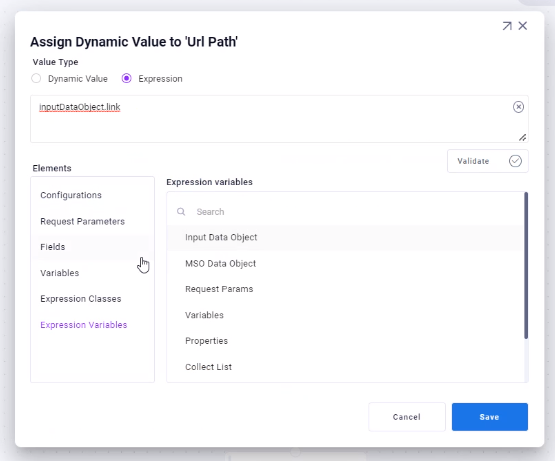555x461 pixels.
Task: Choose MSO Data Object variable
Action: point(345,263)
